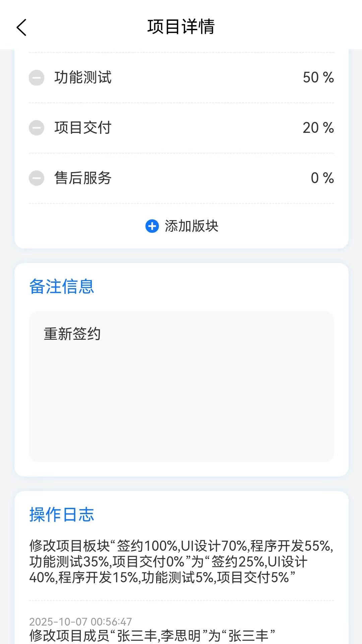
Task: Click the blue plus icon for 添加版块
Action: coord(152,226)
